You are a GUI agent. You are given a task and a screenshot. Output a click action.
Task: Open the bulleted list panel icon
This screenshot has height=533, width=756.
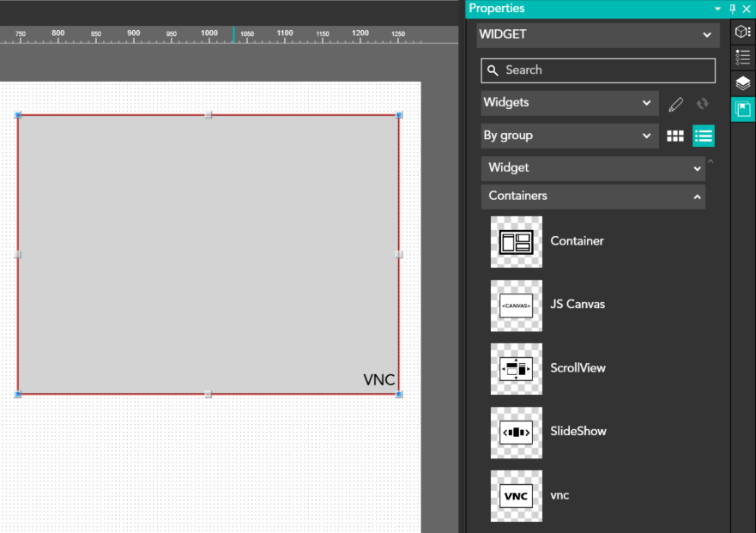coord(742,58)
